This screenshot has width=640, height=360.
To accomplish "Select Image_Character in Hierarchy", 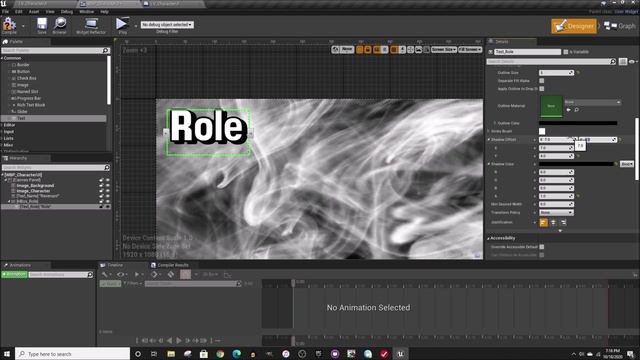I will 33,191.
